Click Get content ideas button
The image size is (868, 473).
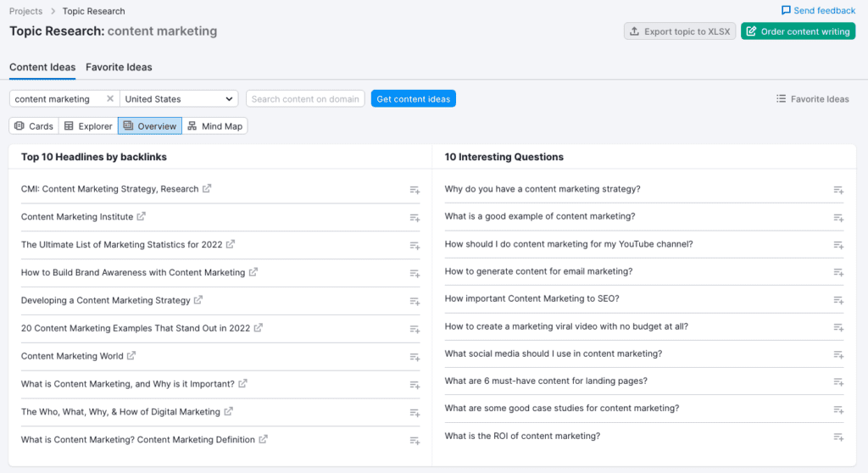(414, 98)
